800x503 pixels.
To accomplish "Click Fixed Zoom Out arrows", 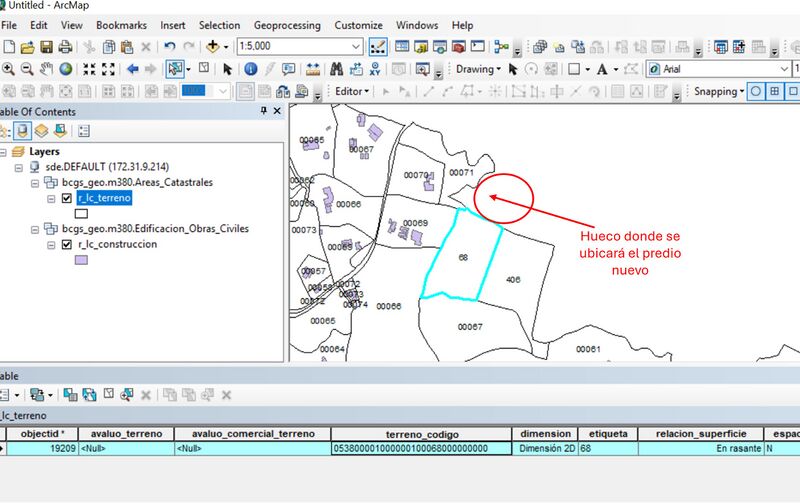I will pyautogui.click(x=108, y=69).
